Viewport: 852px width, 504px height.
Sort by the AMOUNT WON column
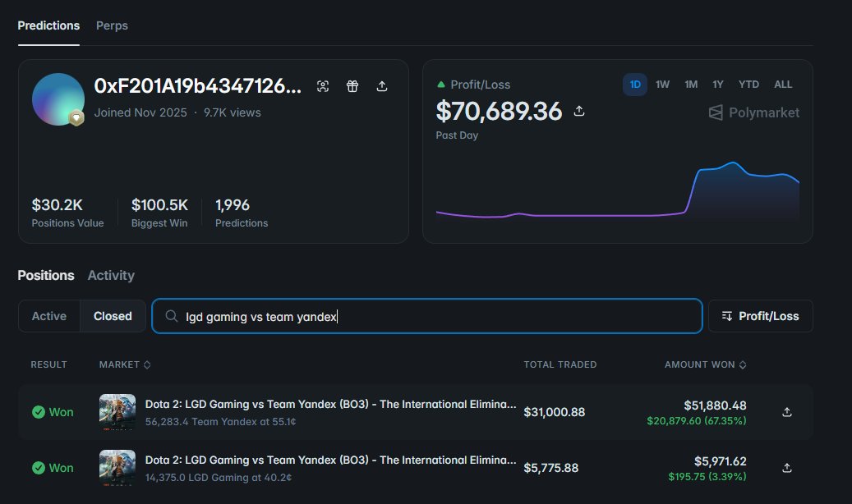[705, 364]
